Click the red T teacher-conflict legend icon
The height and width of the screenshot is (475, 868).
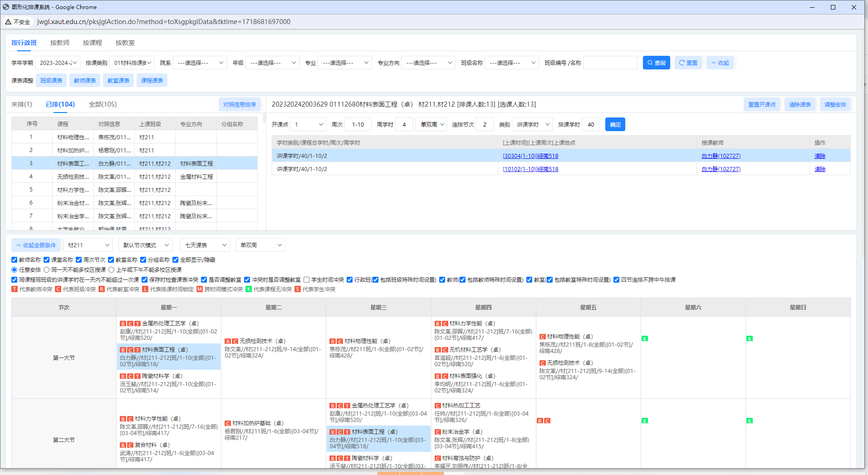pos(15,289)
